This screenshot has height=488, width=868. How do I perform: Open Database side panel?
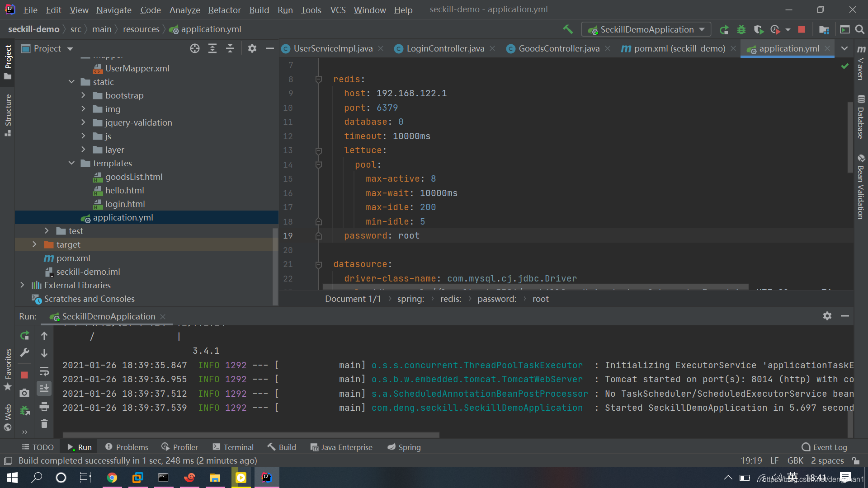tap(861, 117)
